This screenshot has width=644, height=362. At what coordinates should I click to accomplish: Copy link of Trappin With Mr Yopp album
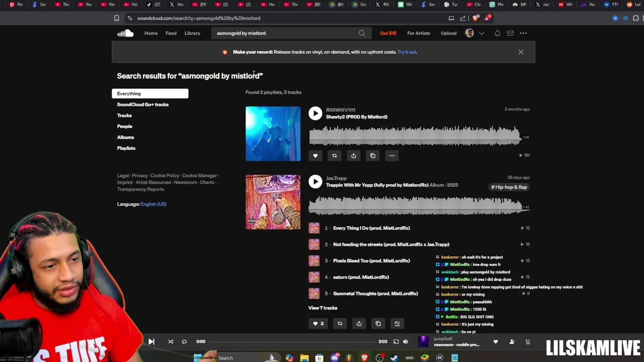click(x=378, y=324)
